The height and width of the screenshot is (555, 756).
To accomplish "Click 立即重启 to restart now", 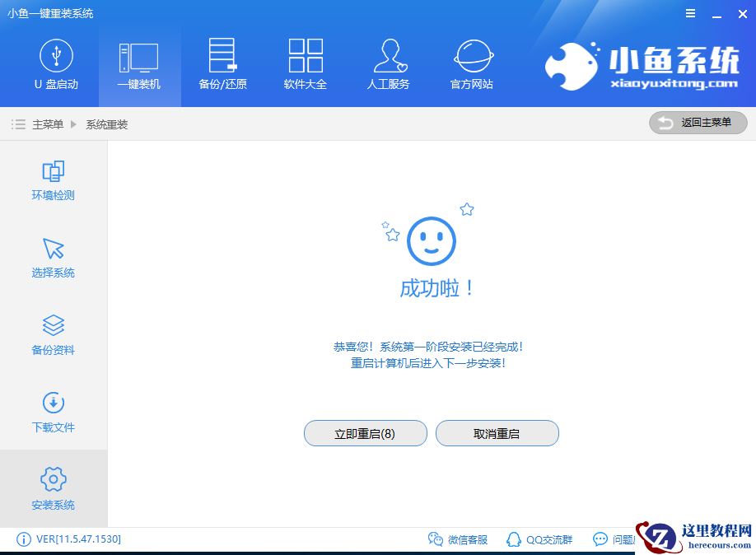I will (365, 433).
